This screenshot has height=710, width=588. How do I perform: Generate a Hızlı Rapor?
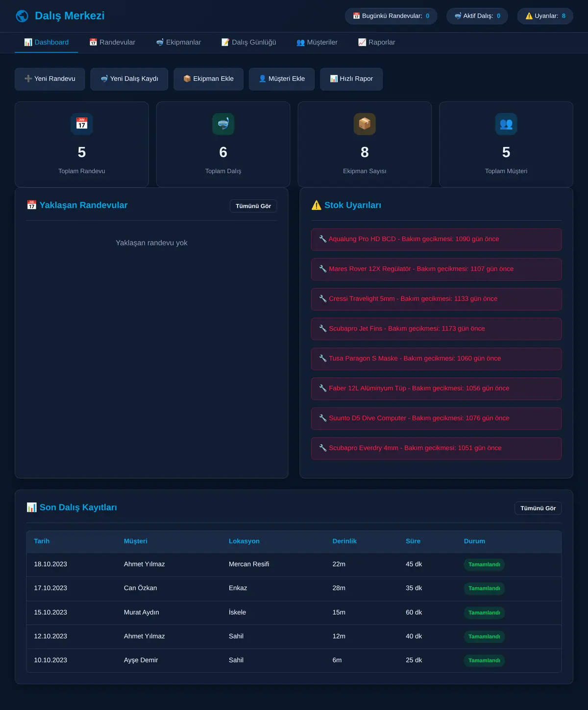351,79
